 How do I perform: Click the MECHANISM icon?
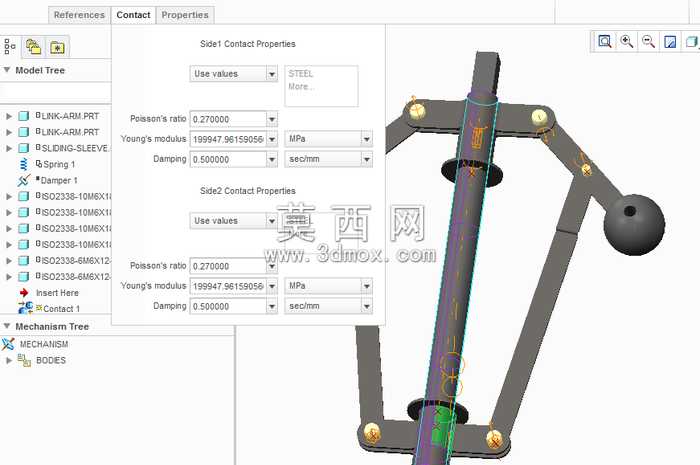click(8, 344)
